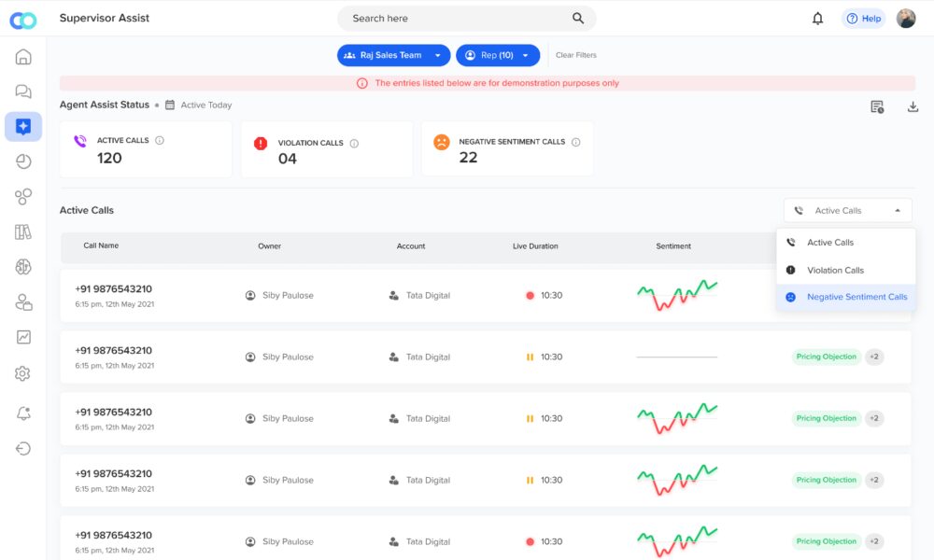
Task: Open the user profile avatar
Action: point(905,19)
